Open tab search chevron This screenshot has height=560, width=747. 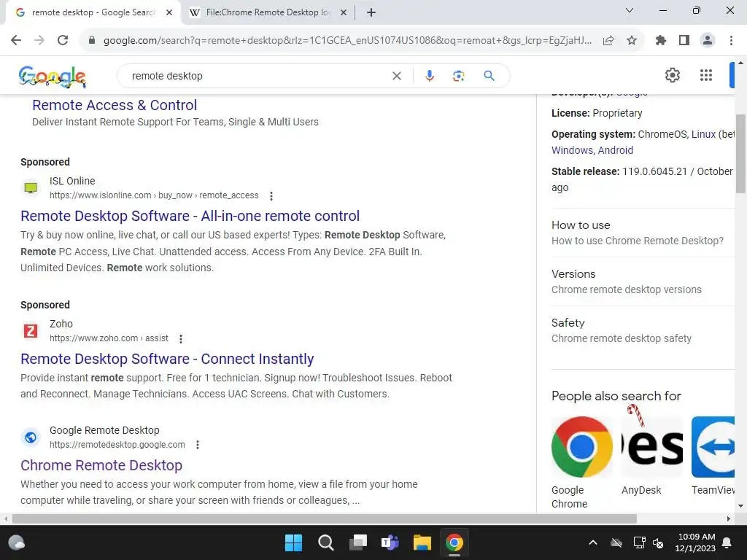tap(629, 10)
